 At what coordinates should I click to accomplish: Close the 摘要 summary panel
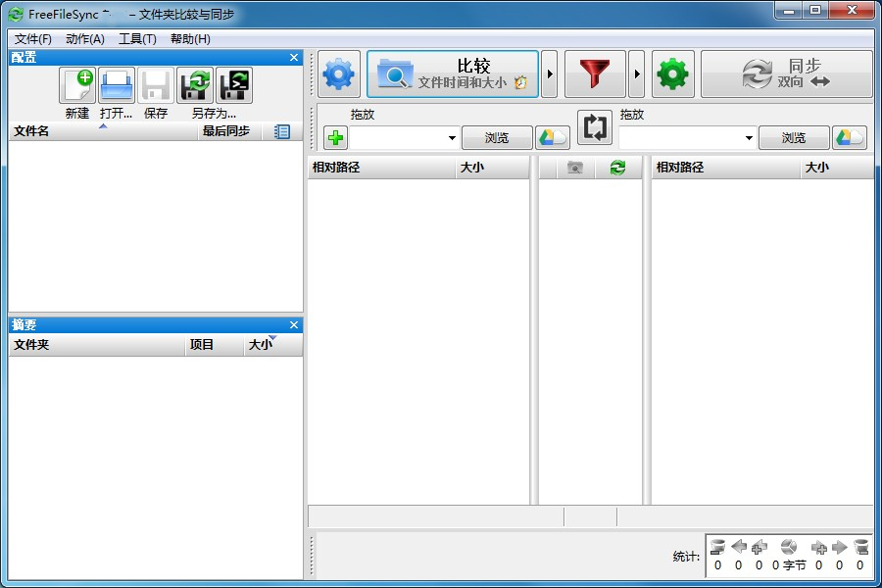tap(293, 324)
